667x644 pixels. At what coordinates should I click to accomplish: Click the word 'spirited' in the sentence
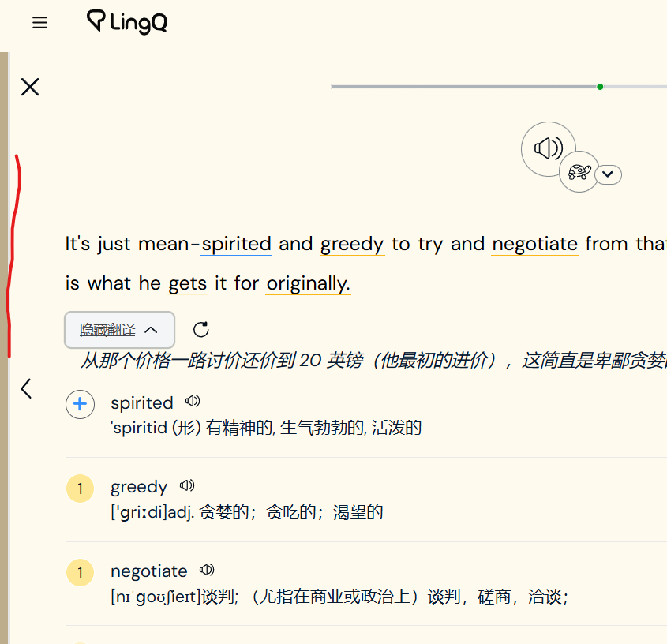point(236,244)
